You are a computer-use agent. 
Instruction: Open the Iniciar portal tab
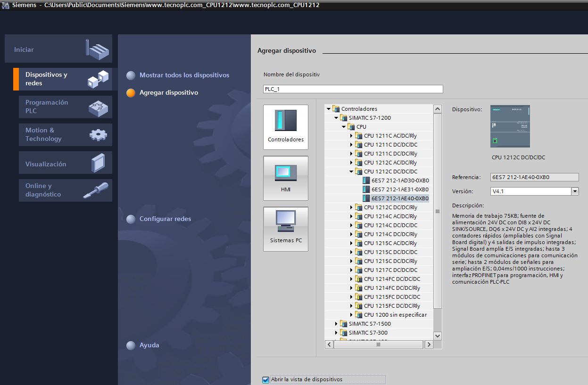tap(58, 49)
